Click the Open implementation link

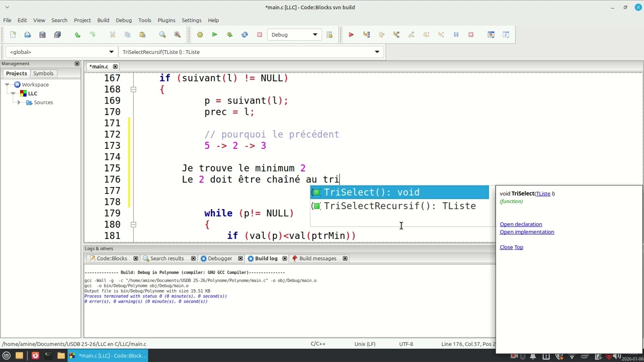pyautogui.click(x=527, y=232)
